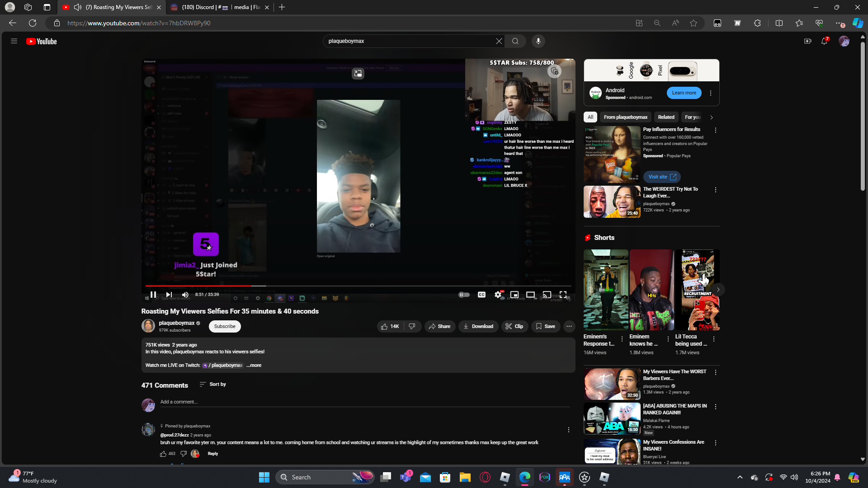Open Eminem's Response short thumbnail
The height and width of the screenshot is (488, 868).
coord(606,290)
